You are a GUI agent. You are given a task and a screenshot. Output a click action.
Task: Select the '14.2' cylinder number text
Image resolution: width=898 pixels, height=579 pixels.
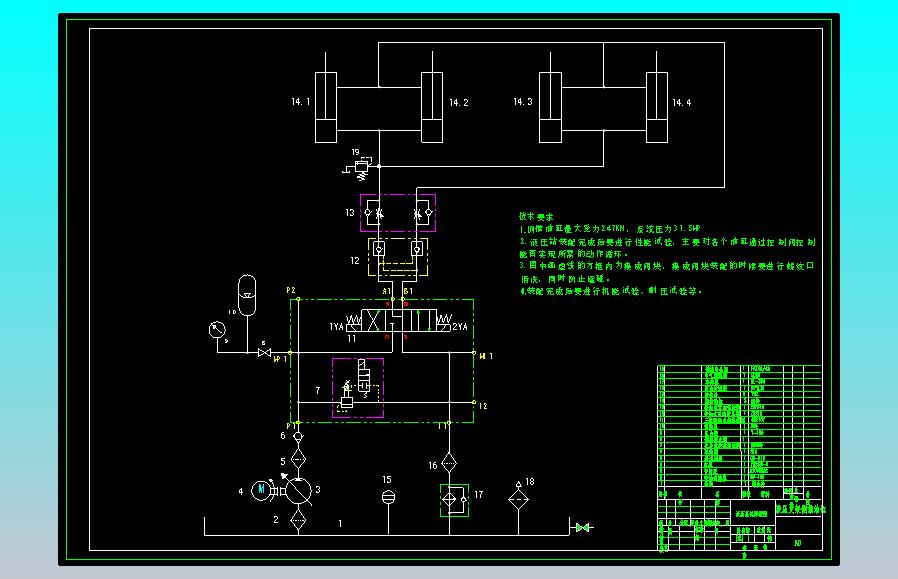click(459, 103)
